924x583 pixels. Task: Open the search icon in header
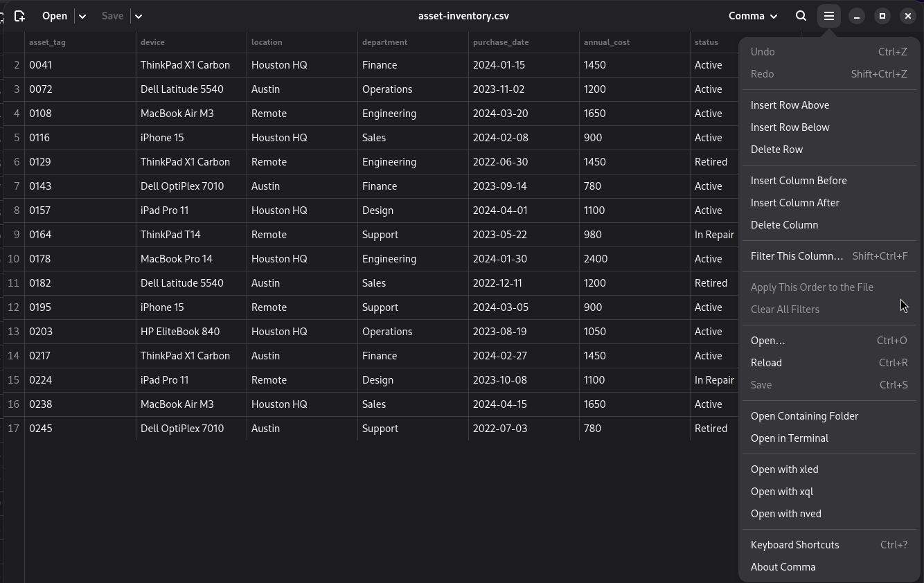pyautogui.click(x=801, y=16)
